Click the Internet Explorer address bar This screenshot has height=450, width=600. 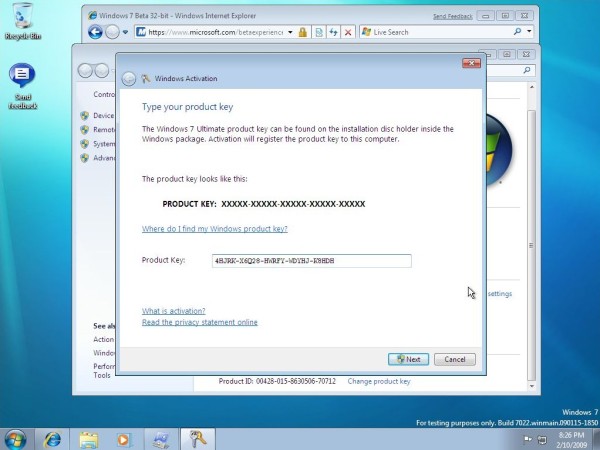pos(215,32)
